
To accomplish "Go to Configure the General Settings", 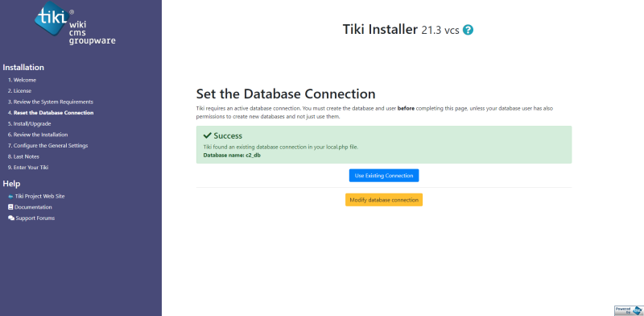I will point(47,146).
